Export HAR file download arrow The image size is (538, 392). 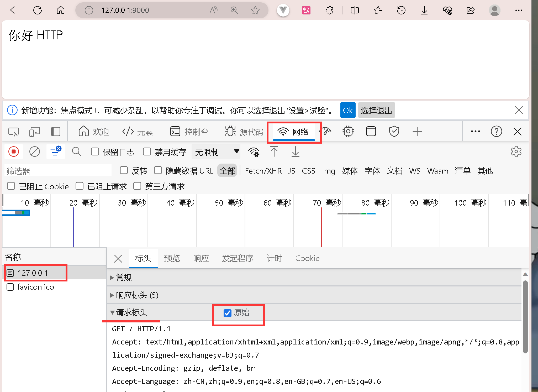[x=296, y=151]
